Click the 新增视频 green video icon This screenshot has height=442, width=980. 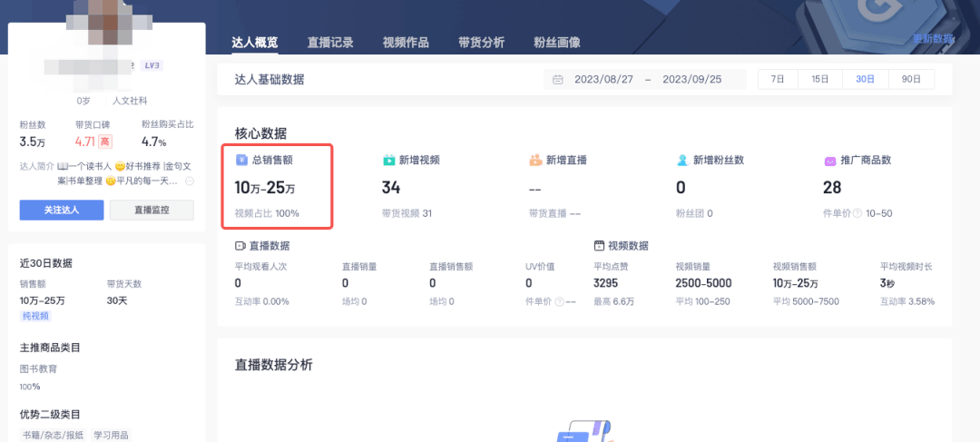pos(388,160)
